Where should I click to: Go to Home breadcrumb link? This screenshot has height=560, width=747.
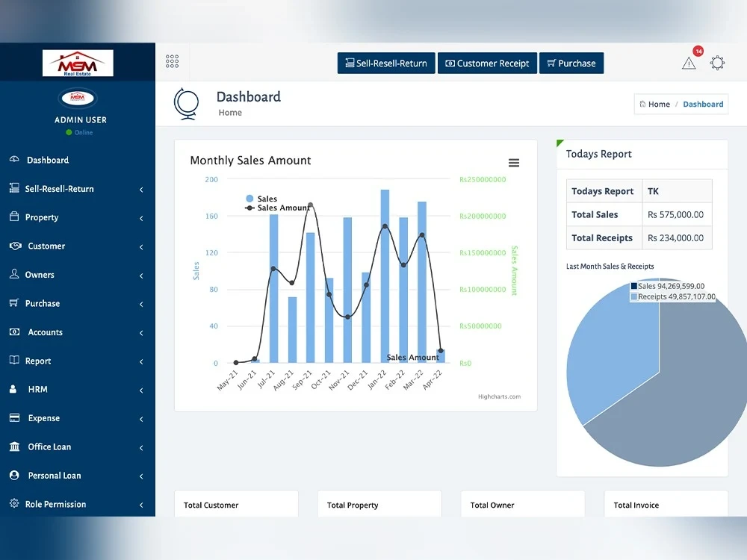(659, 104)
